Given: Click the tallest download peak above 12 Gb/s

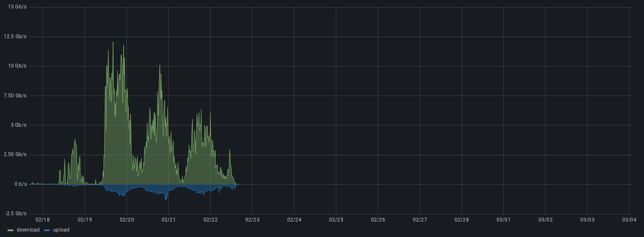Looking at the screenshot, I should pyautogui.click(x=113, y=42).
